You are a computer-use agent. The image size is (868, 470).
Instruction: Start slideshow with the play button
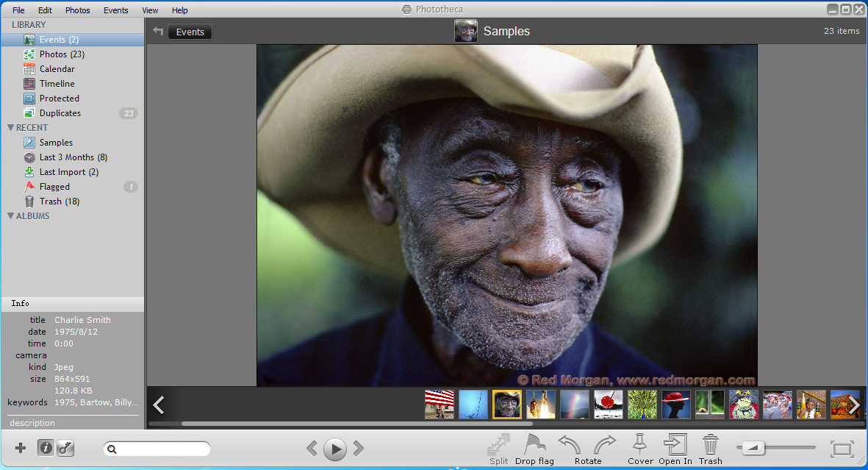point(335,449)
